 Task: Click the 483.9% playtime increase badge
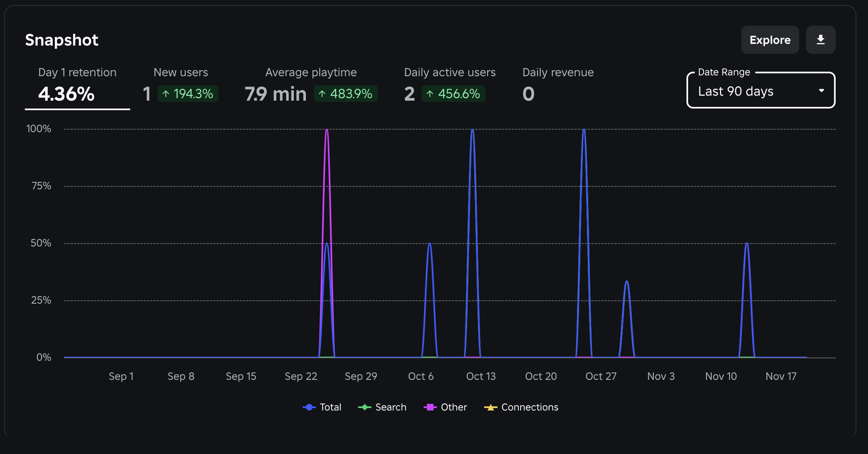pyautogui.click(x=345, y=94)
